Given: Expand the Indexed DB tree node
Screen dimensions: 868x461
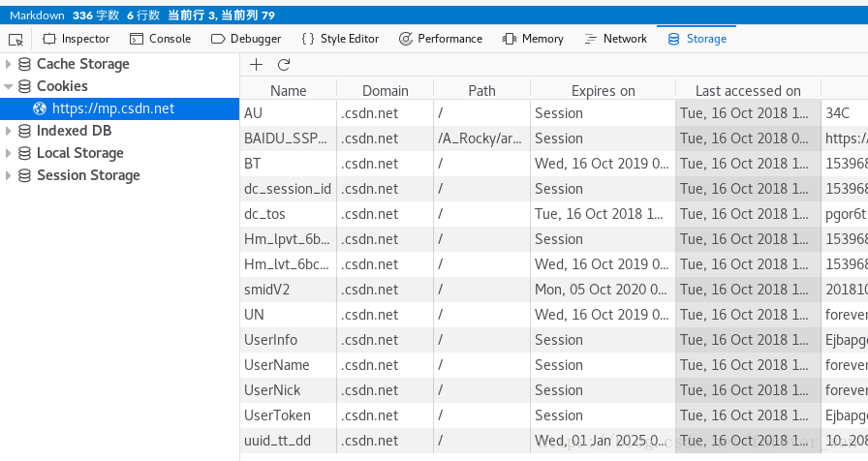Looking at the screenshot, I should (x=9, y=131).
